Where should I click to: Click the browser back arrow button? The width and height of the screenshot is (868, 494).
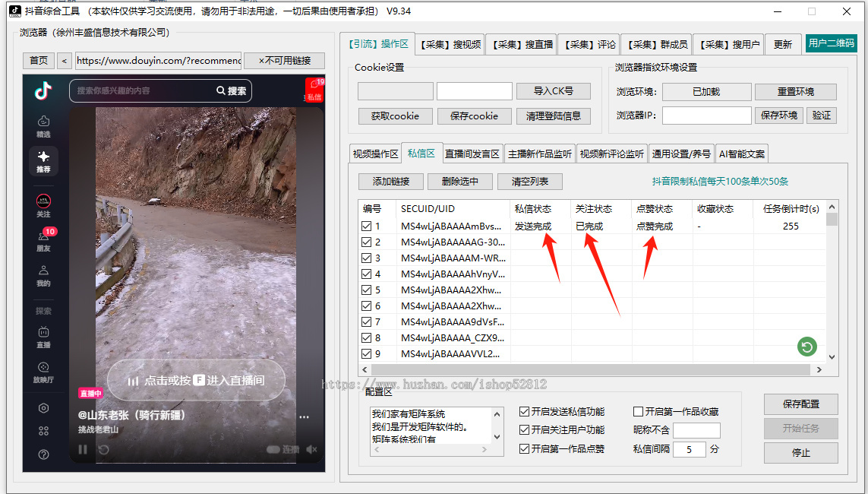click(x=65, y=60)
